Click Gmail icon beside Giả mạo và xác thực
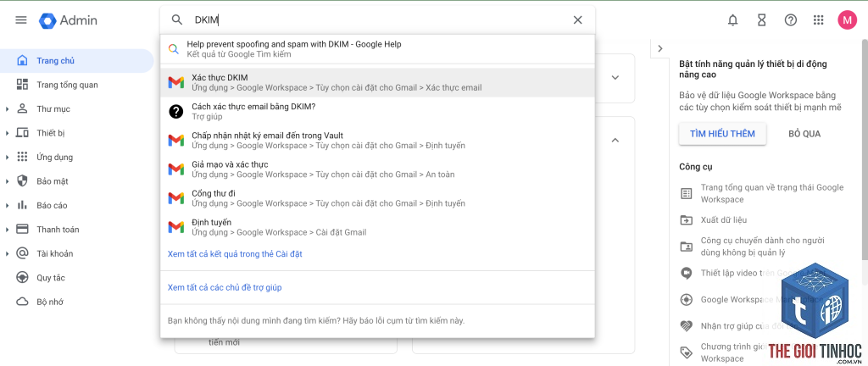Viewport: 868px width, 366px height. pos(176,169)
